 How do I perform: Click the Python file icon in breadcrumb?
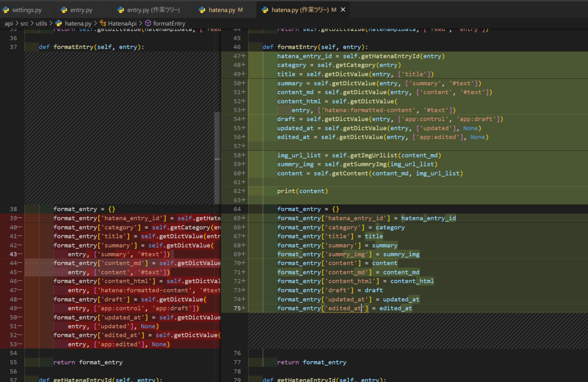point(59,23)
